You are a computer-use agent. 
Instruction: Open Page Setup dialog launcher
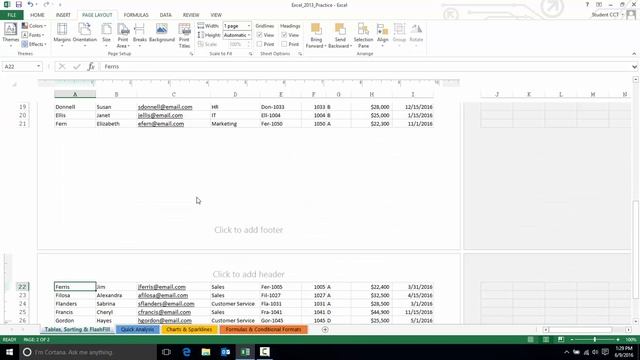tap(191, 54)
